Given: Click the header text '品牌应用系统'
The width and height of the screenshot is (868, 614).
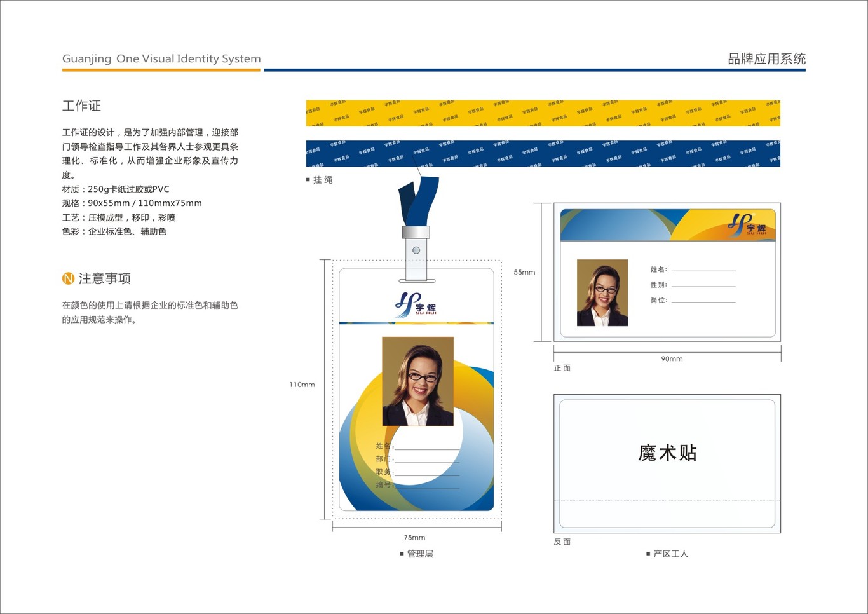Looking at the screenshot, I should [x=766, y=59].
